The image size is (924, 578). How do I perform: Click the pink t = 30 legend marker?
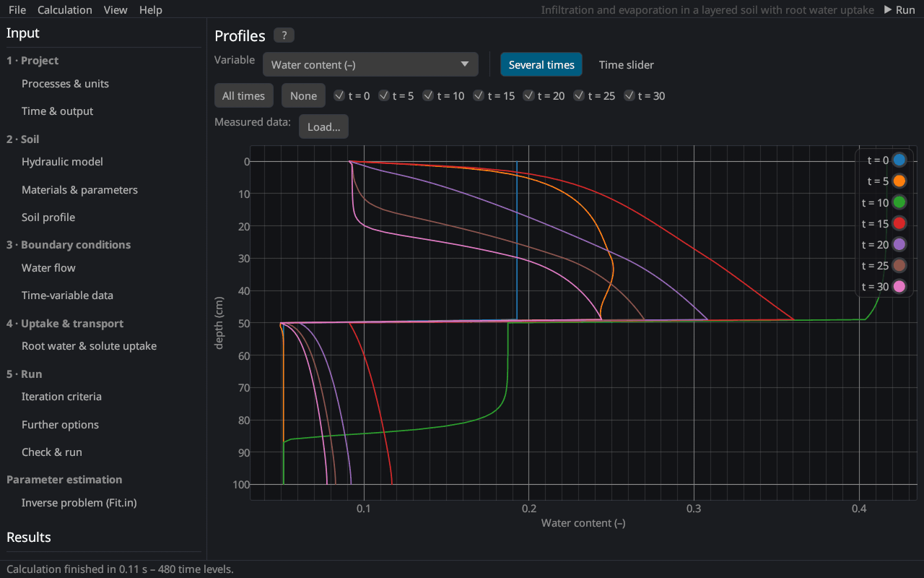(899, 287)
